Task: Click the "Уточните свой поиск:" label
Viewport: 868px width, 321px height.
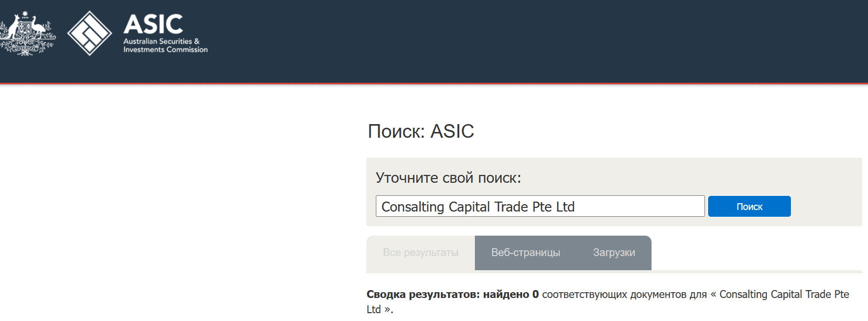Action: click(x=448, y=178)
